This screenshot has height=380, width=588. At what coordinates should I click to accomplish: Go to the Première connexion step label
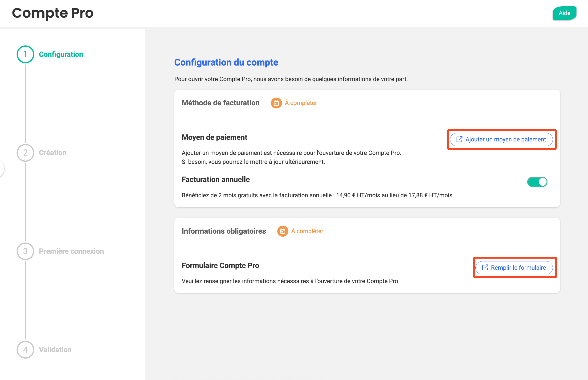point(71,251)
